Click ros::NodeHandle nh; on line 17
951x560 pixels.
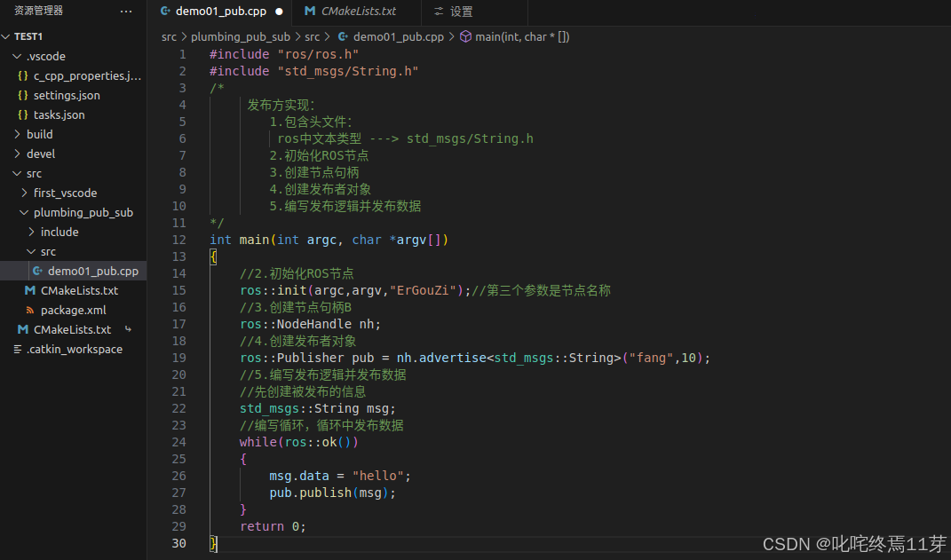[x=311, y=324]
